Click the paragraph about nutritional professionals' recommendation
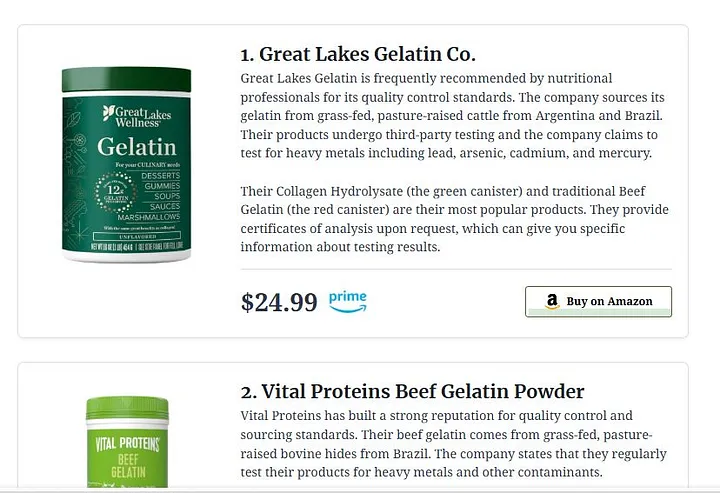720x493 pixels. 452,115
